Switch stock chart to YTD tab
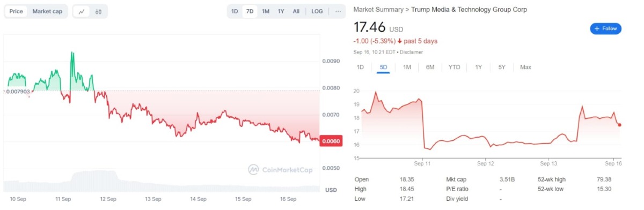 [x=455, y=67]
